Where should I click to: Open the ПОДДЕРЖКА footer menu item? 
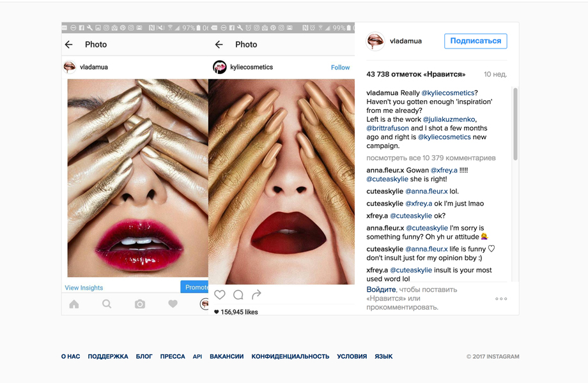click(108, 357)
